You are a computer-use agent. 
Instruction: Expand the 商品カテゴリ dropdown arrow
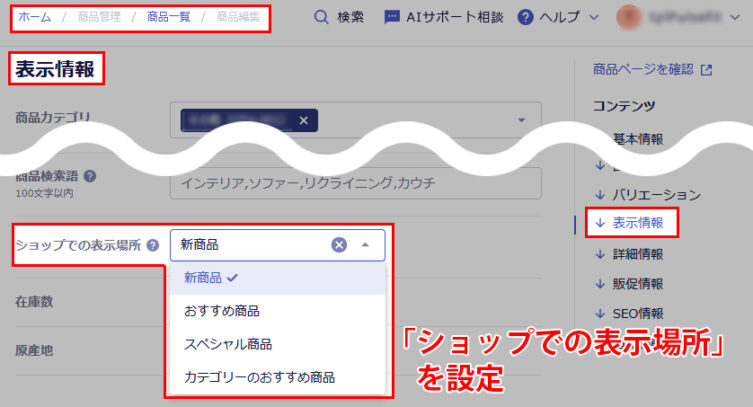click(x=521, y=121)
